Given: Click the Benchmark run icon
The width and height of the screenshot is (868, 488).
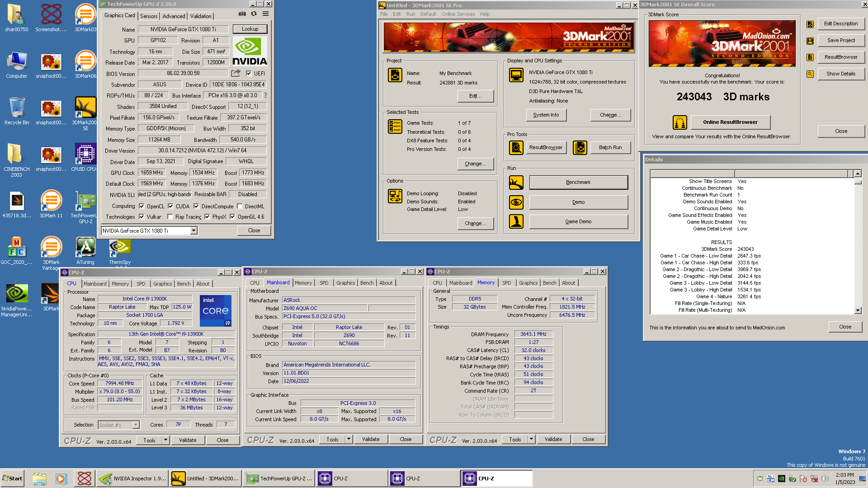Looking at the screenshot, I should pos(516,183).
